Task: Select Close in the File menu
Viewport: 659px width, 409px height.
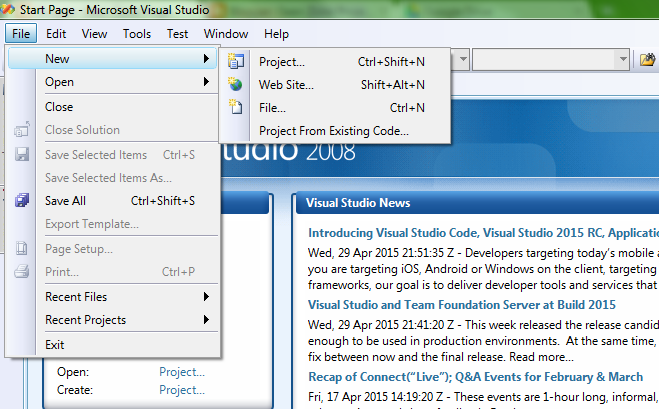Action: coord(112,107)
